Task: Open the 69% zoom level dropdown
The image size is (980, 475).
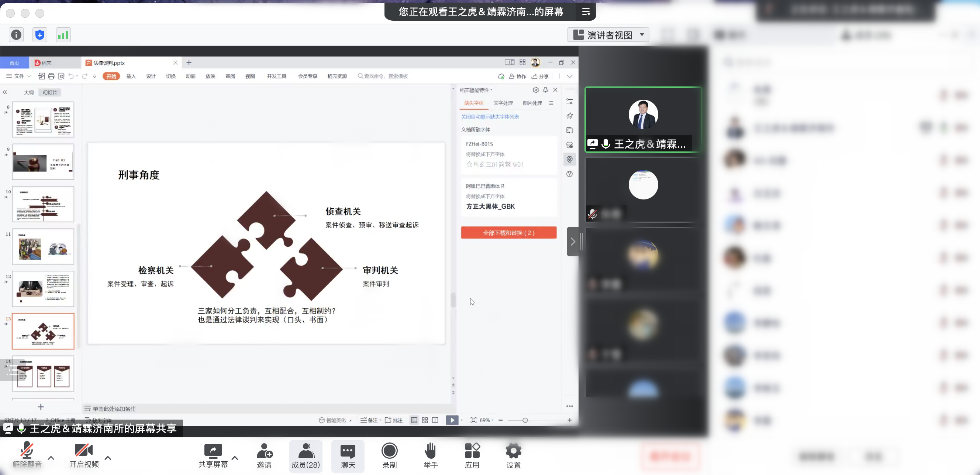Action: coord(486,420)
